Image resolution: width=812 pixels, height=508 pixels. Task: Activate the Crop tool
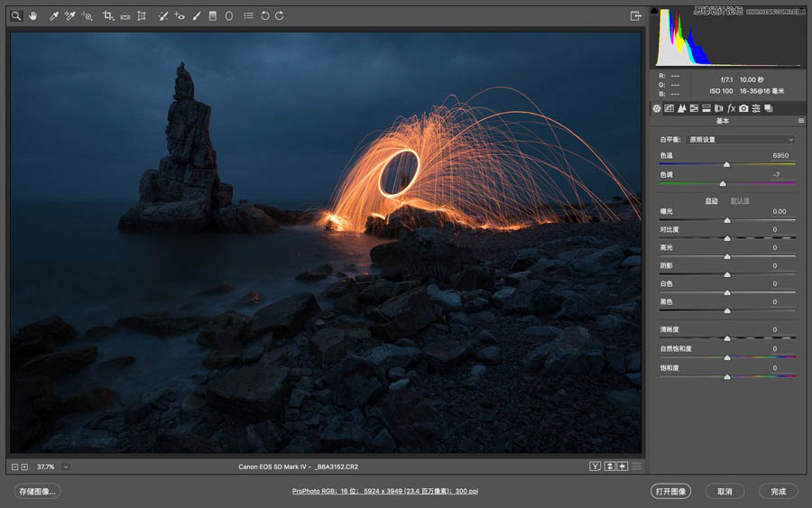tap(107, 15)
